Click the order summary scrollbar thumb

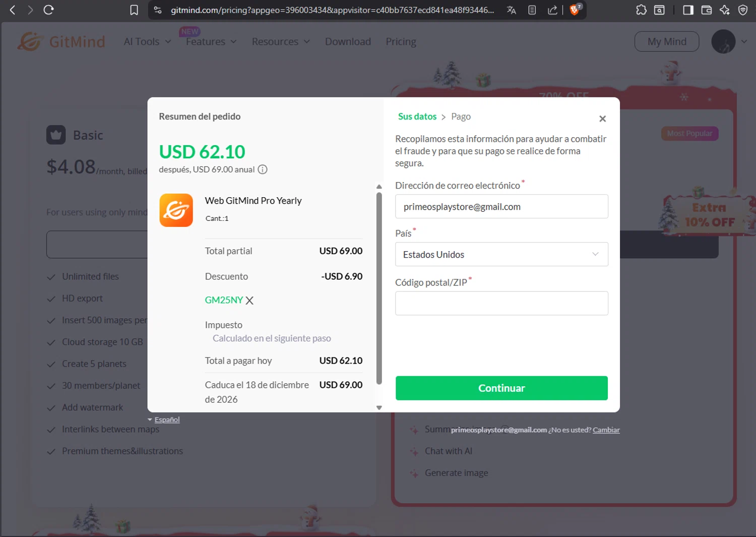[379, 288]
